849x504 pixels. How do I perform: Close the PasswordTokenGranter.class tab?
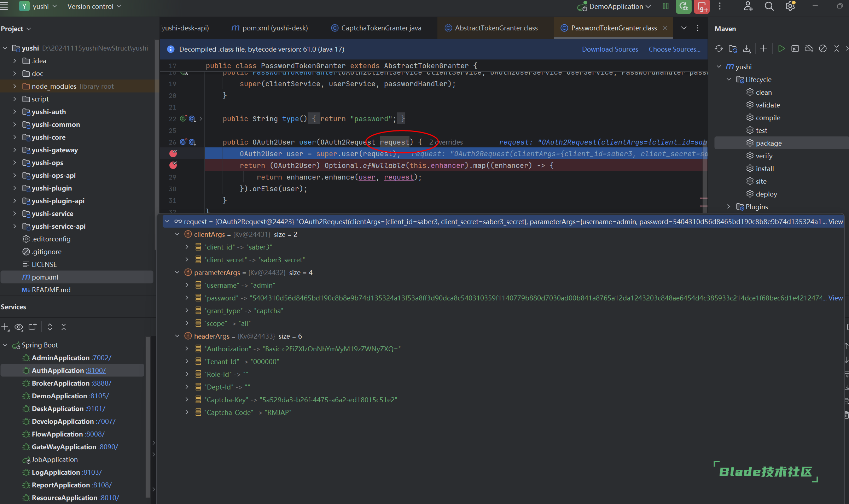coord(665,28)
